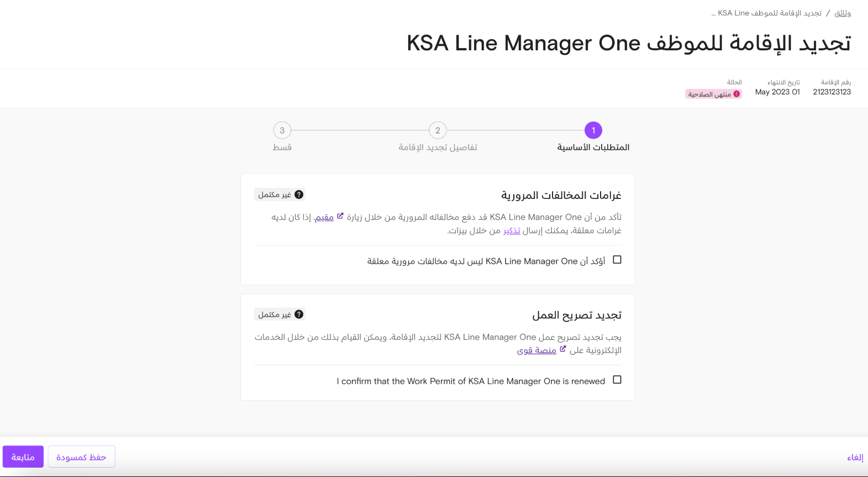Click the تذكير reminder link

512,230
